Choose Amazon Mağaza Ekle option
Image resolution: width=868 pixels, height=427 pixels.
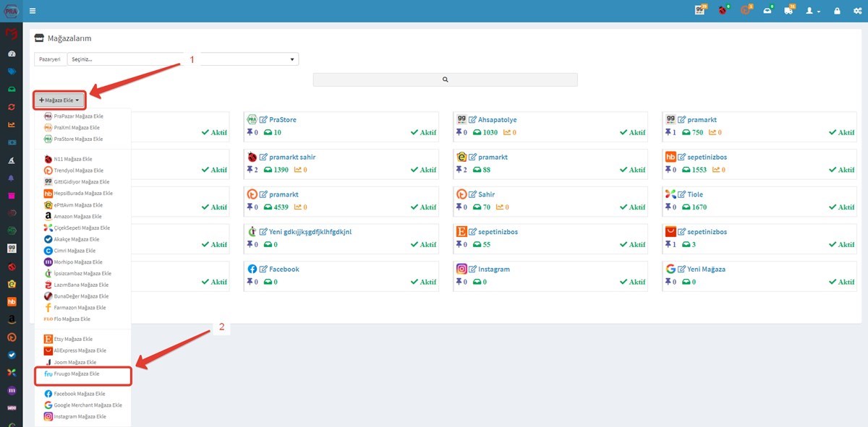pyautogui.click(x=77, y=216)
